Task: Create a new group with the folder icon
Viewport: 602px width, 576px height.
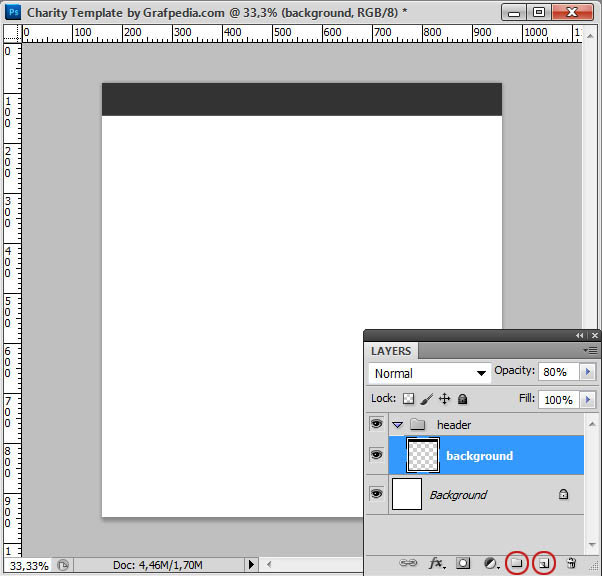Action: pos(517,563)
